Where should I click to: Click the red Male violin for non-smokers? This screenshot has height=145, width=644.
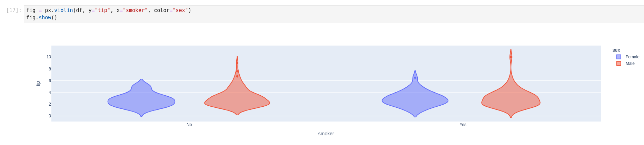tap(237, 102)
